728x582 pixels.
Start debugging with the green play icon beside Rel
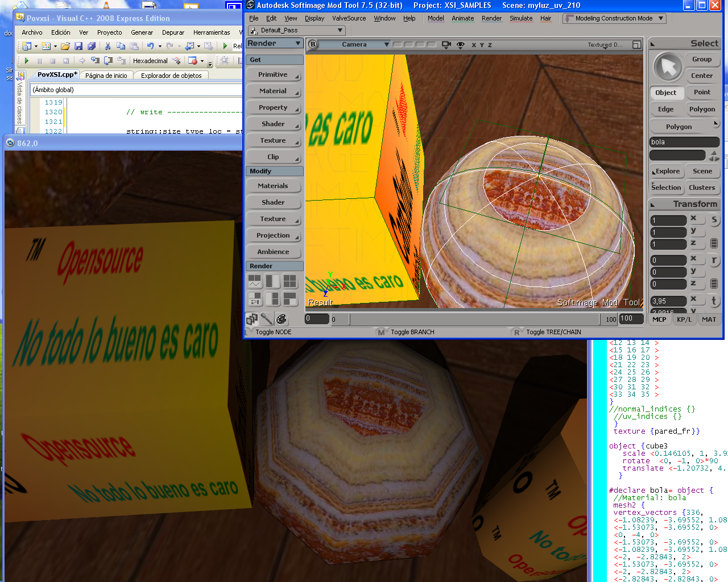[225, 46]
